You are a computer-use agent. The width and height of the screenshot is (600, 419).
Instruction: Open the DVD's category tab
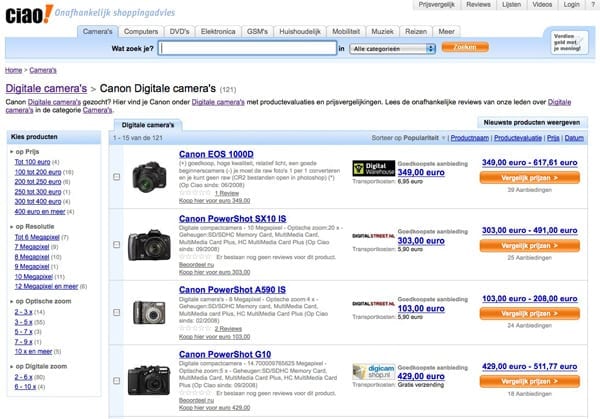179,31
